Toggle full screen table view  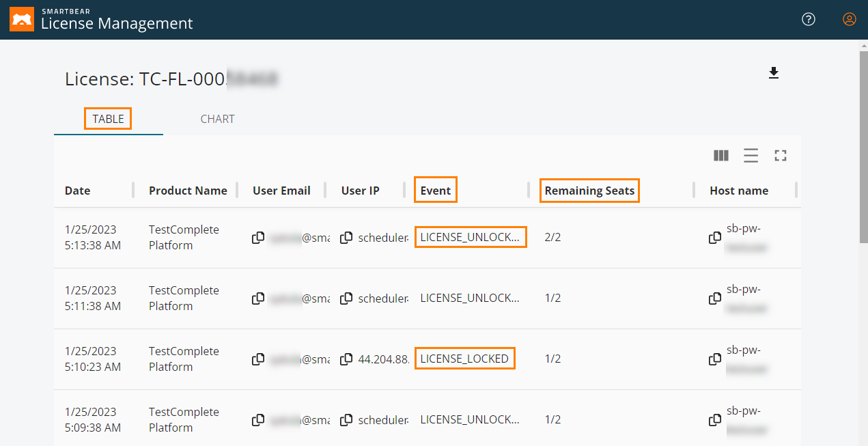click(x=781, y=156)
